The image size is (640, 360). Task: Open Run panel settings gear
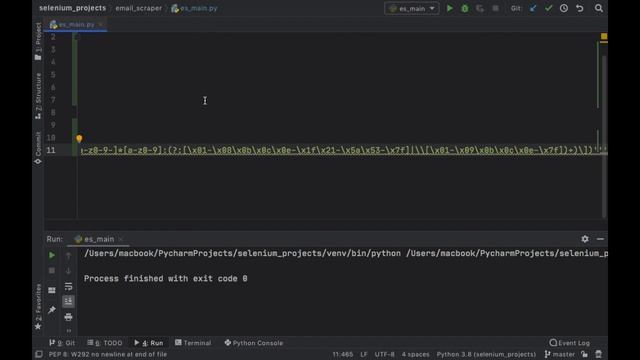pos(584,239)
